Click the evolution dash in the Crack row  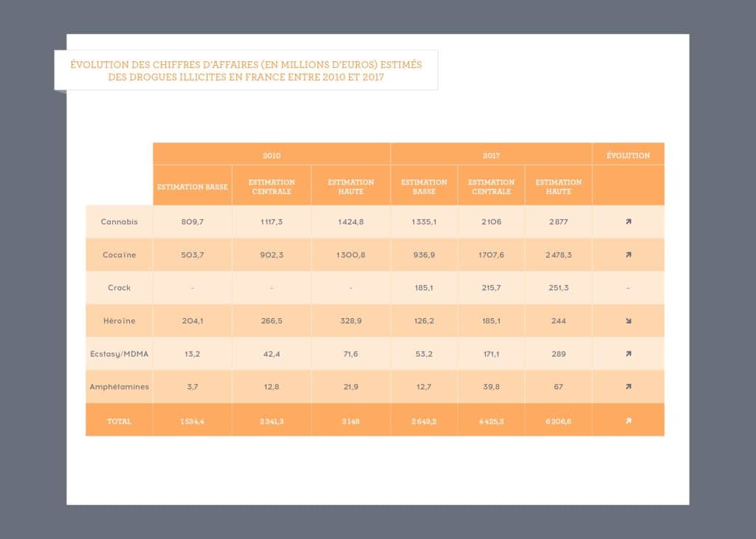click(628, 288)
